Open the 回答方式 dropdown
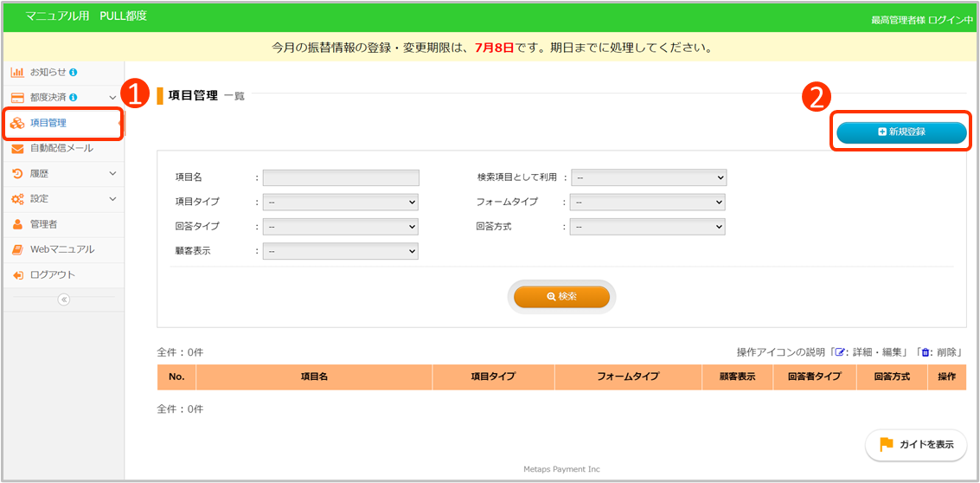Image resolution: width=980 pixels, height=483 pixels. (x=647, y=227)
